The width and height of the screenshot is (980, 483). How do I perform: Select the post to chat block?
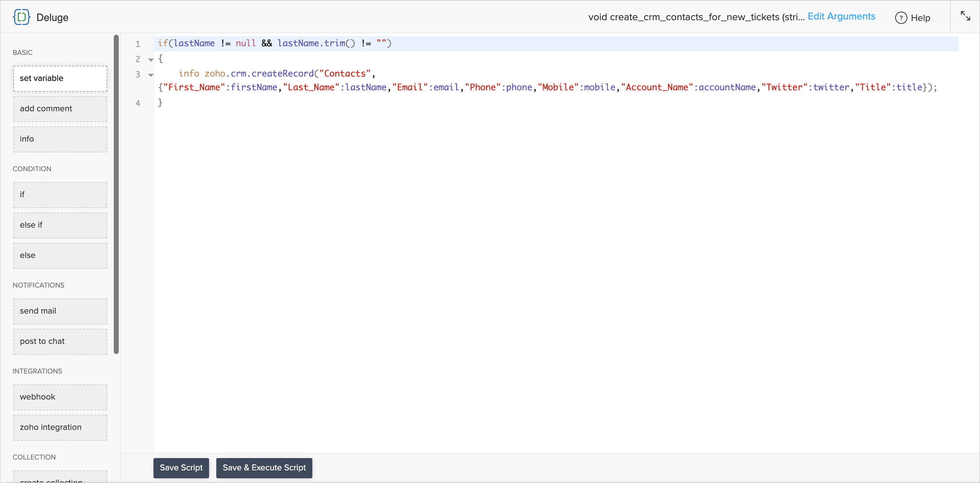pyautogui.click(x=60, y=342)
